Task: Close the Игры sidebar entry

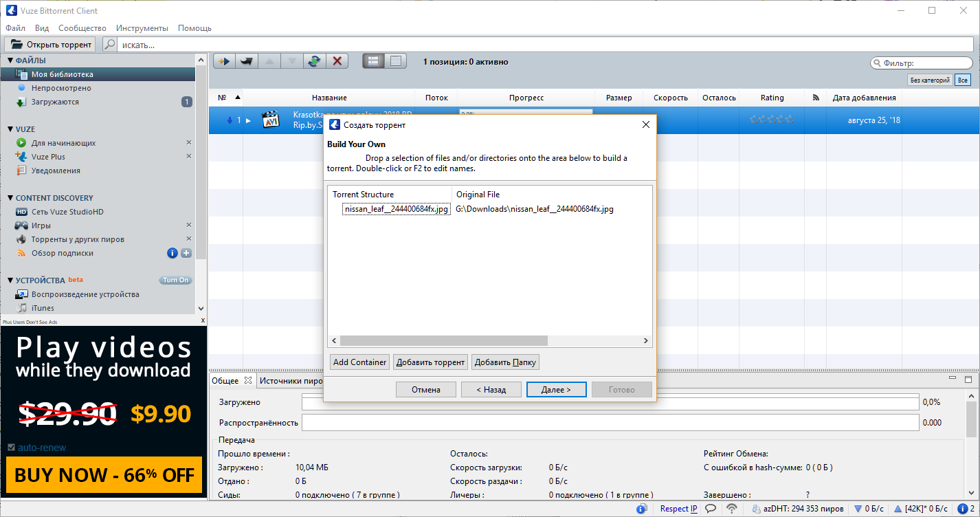Action: [189, 225]
